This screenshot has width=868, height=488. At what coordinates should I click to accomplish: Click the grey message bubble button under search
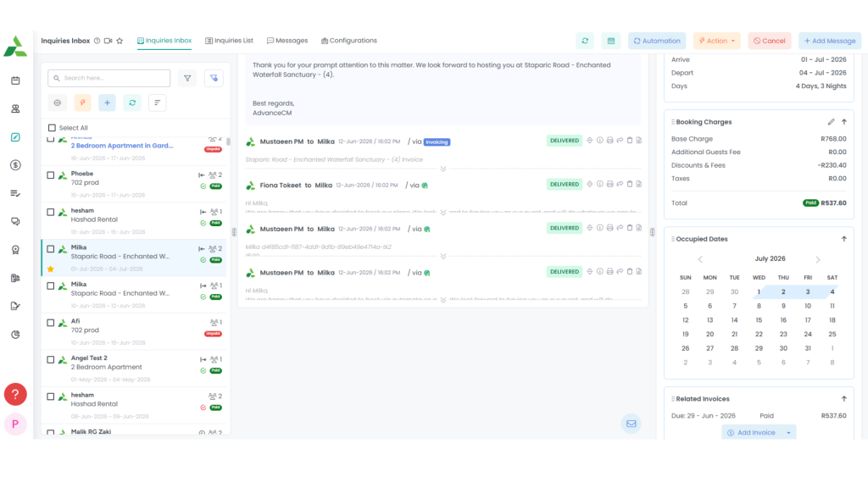click(x=58, y=103)
